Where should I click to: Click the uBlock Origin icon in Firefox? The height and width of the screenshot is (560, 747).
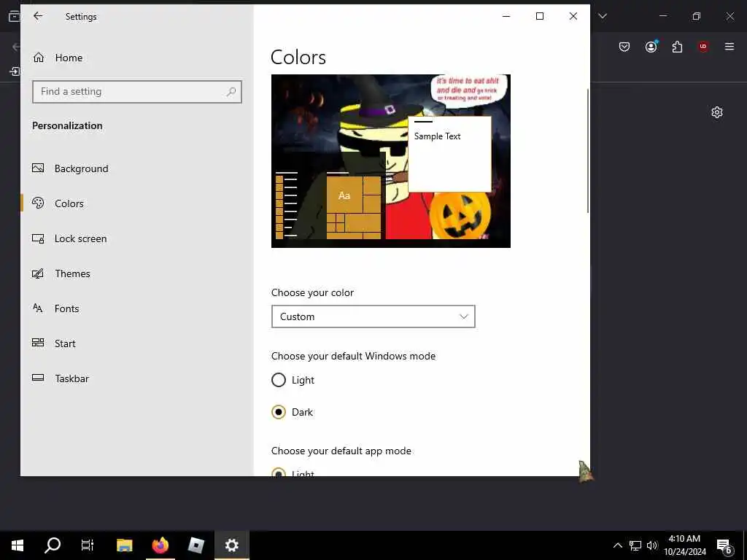703,47
